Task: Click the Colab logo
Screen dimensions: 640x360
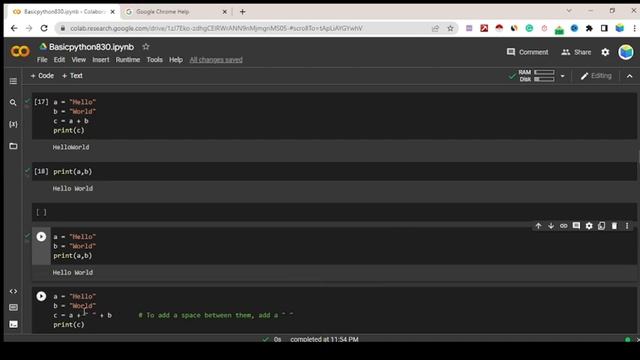Action: (x=20, y=51)
